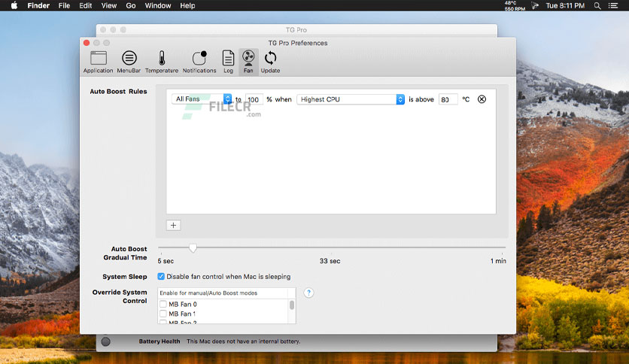Open the File menu
The image size is (629, 364).
coord(64,5)
